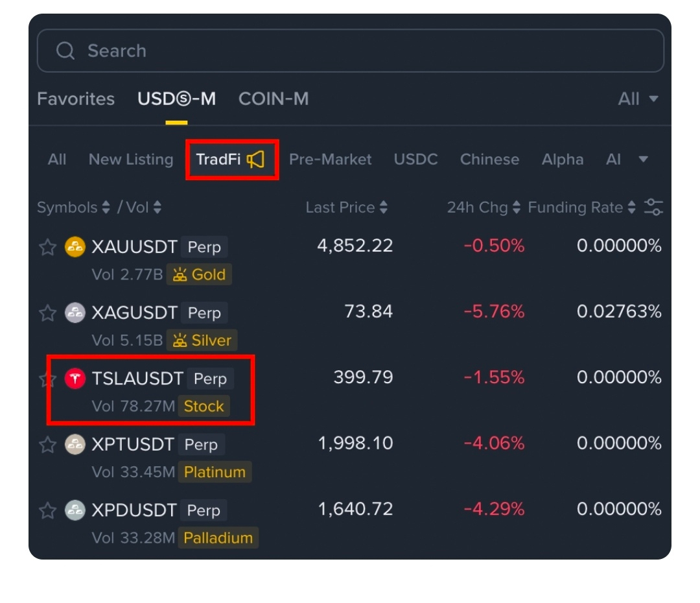Open the All filter dropdown
The image size is (700, 603).
tap(638, 99)
